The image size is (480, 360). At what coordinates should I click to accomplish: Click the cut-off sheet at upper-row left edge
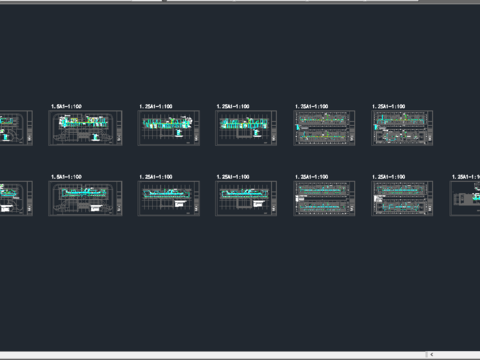tap(16, 128)
